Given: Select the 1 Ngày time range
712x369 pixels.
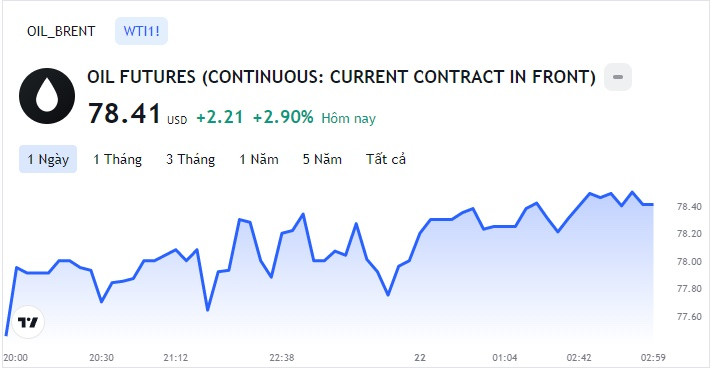Looking at the screenshot, I should tap(48, 159).
